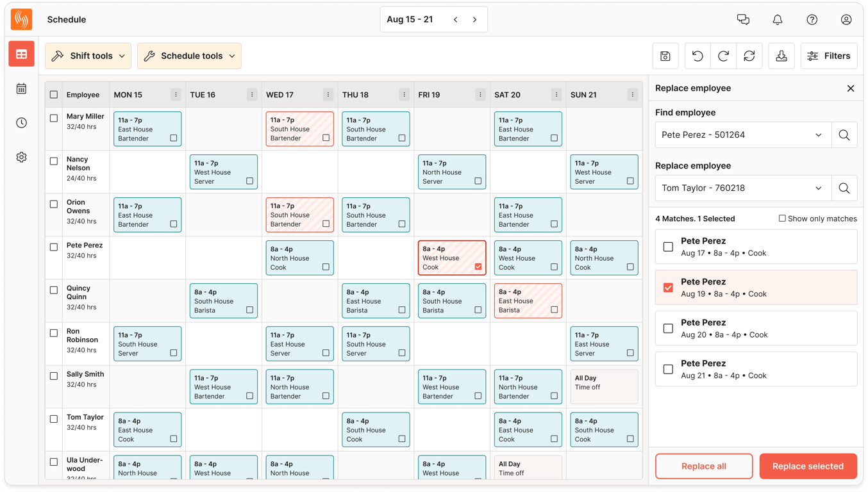The height and width of the screenshot is (492, 868).
Task: Open the Replace employee Tom Taylor dropdown
Action: pos(743,188)
